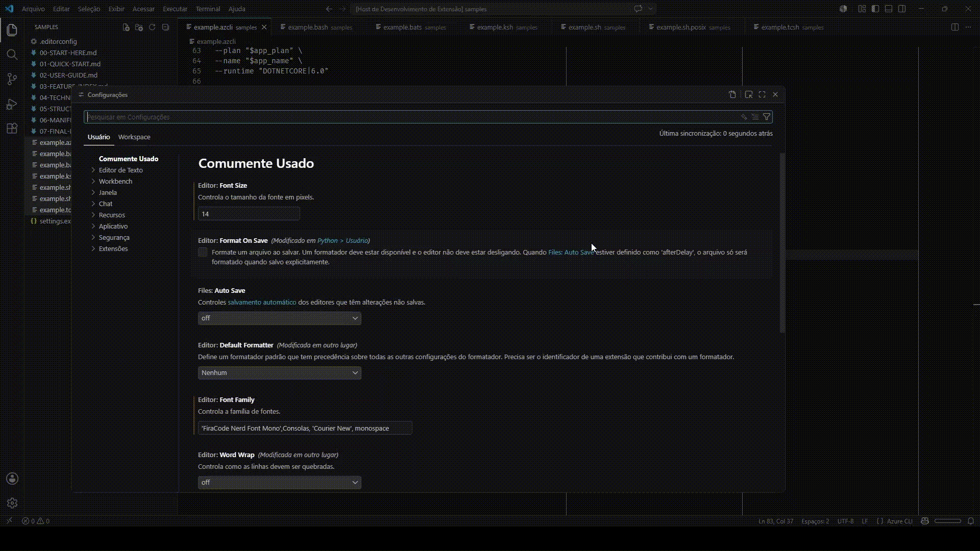Follow the Files: Auto Save link
The width and height of the screenshot is (980, 551).
click(x=571, y=252)
